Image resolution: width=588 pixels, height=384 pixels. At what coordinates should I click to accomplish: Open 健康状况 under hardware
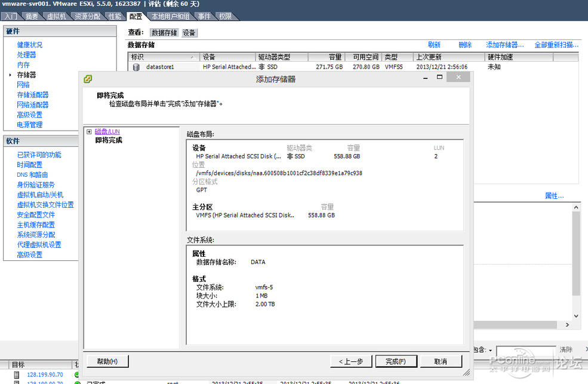(30, 45)
